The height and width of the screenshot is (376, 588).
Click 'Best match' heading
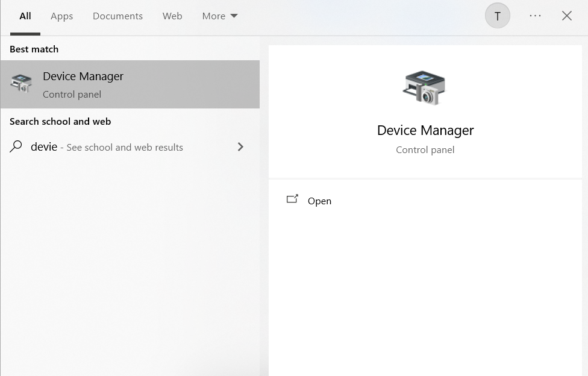[34, 49]
